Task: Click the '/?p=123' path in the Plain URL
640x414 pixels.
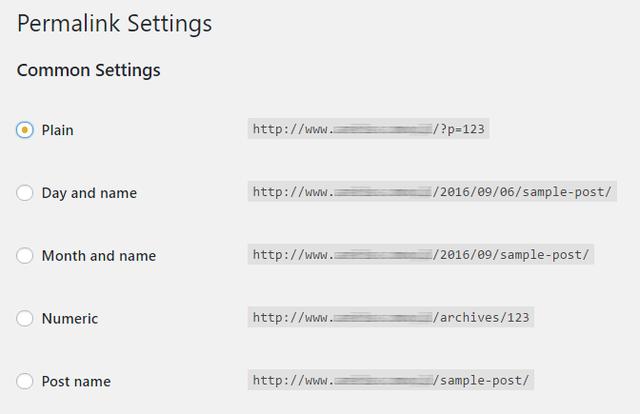Action: pyautogui.click(x=460, y=129)
